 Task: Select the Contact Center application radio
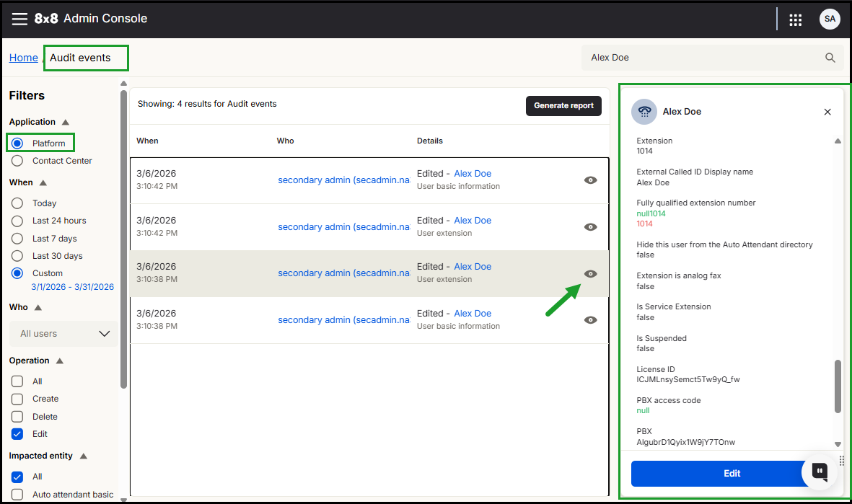(x=17, y=161)
